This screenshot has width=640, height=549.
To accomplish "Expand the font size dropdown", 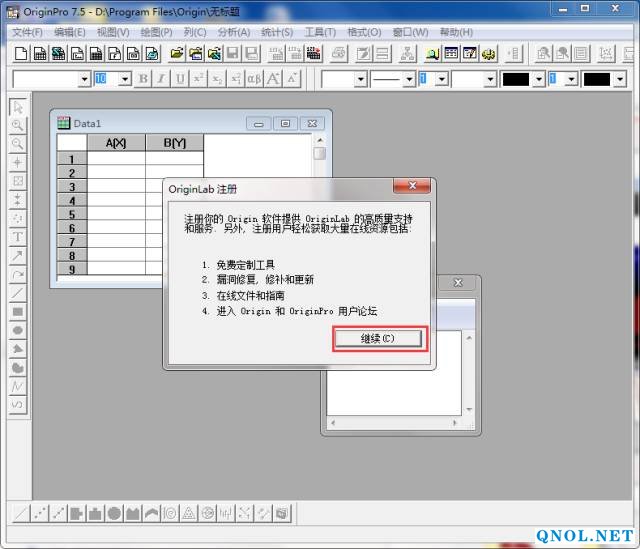I will click(x=124, y=78).
